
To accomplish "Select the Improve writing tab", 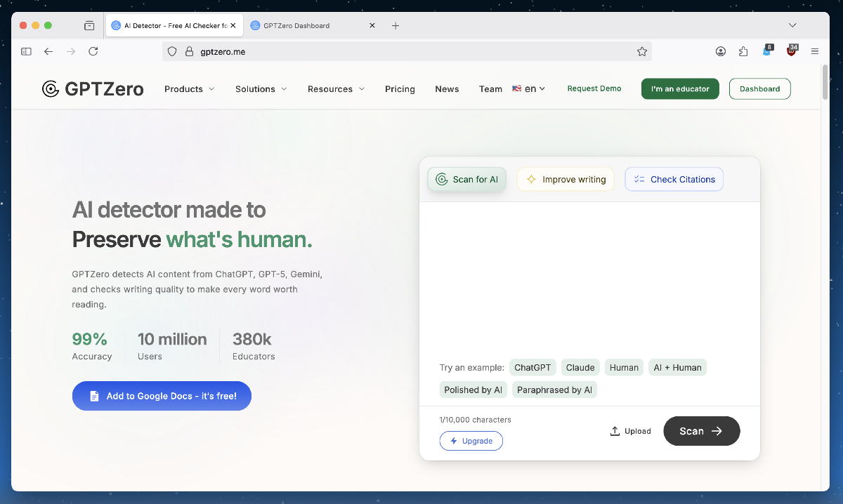I will [566, 179].
